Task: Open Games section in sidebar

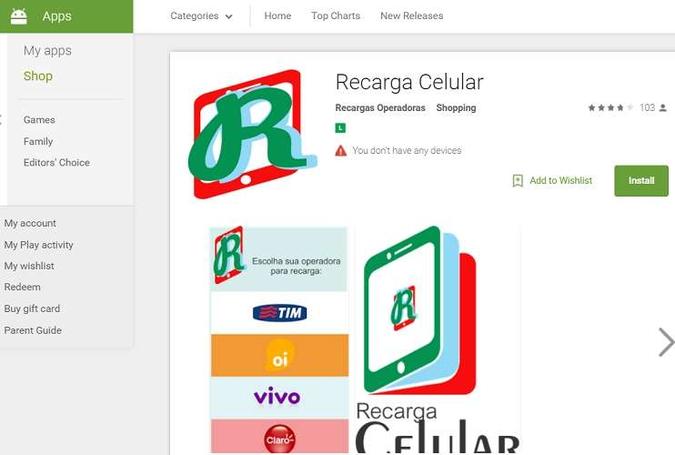Action: click(x=39, y=120)
